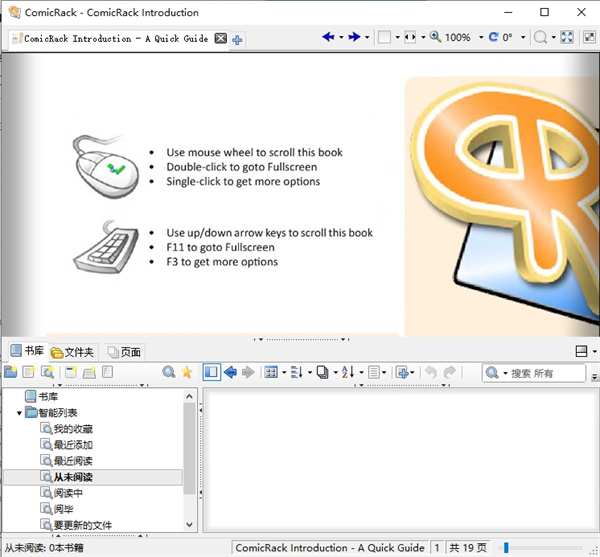
Task: Click the A-Z sort order icon
Action: [x=348, y=372]
